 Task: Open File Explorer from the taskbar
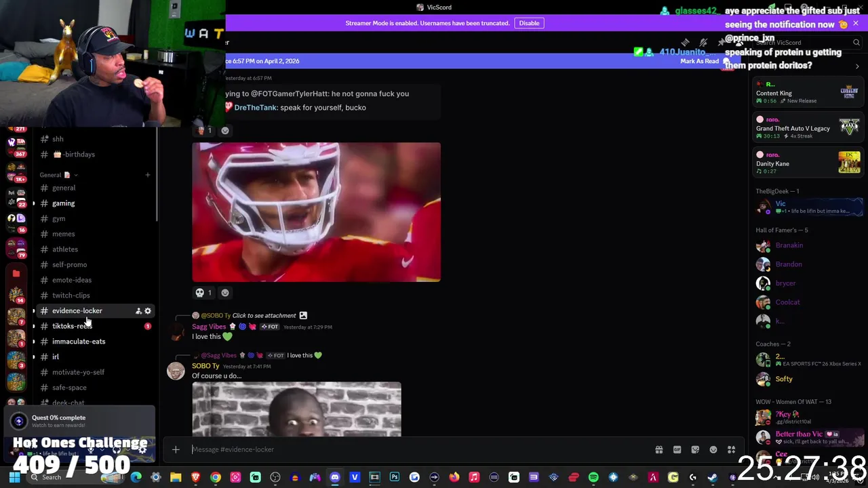(176, 477)
